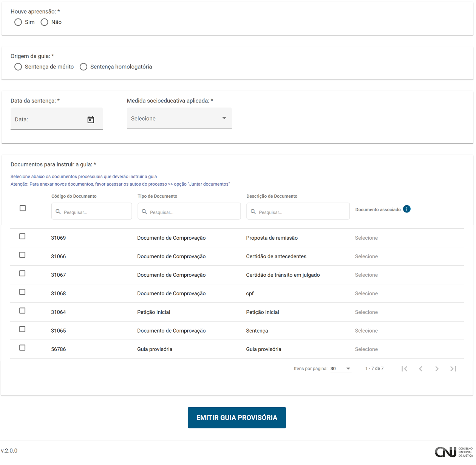This screenshot has width=476, height=465.
Task: Go to the previous page arrow
Action: click(x=421, y=369)
